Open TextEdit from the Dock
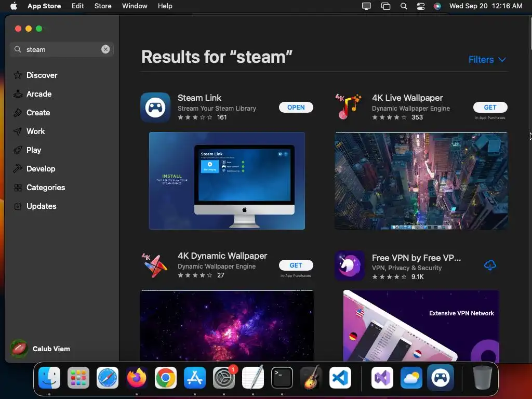 point(253,378)
